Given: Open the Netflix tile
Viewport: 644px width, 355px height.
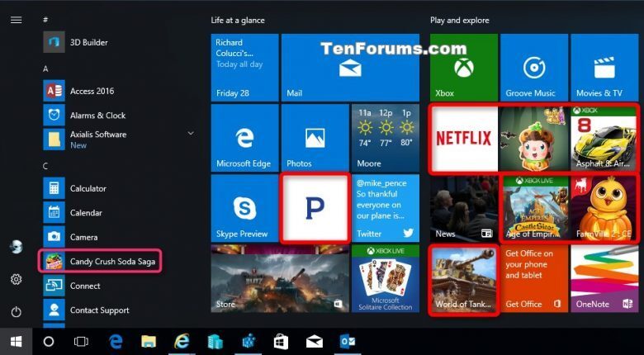Looking at the screenshot, I should click(x=463, y=137).
